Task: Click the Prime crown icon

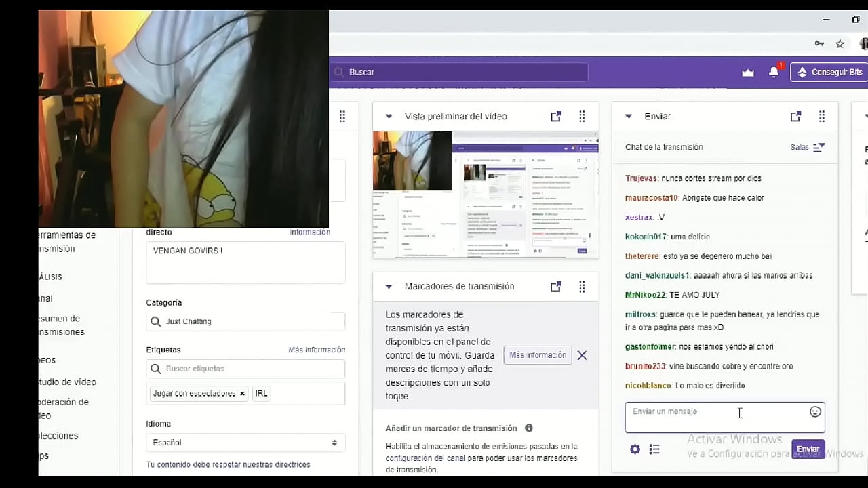Action: point(748,73)
